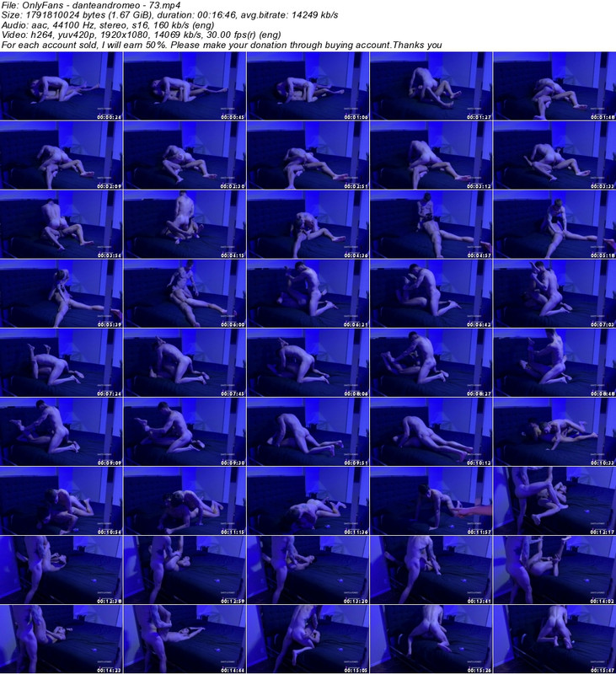This screenshot has width=616, height=674.
Task: Click the thumbnail at 00:04:15
Action: [185, 224]
